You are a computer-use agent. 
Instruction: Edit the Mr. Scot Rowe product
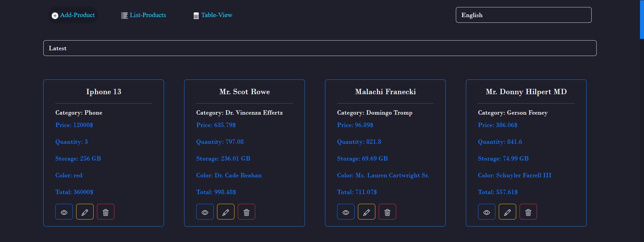pyautogui.click(x=226, y=212)
